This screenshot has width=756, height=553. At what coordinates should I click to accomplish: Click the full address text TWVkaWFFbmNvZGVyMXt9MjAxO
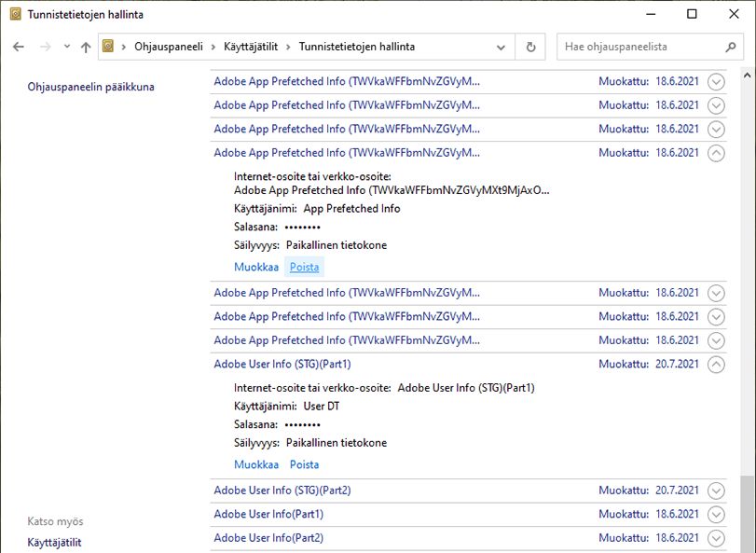(392, 190)
